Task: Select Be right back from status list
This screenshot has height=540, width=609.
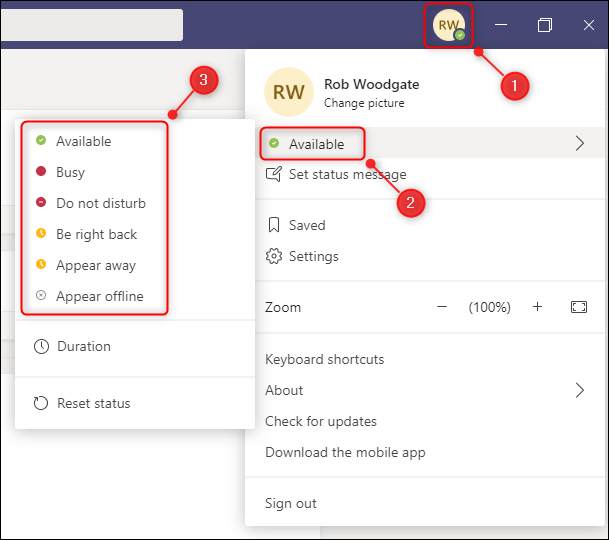Action: 96,234
